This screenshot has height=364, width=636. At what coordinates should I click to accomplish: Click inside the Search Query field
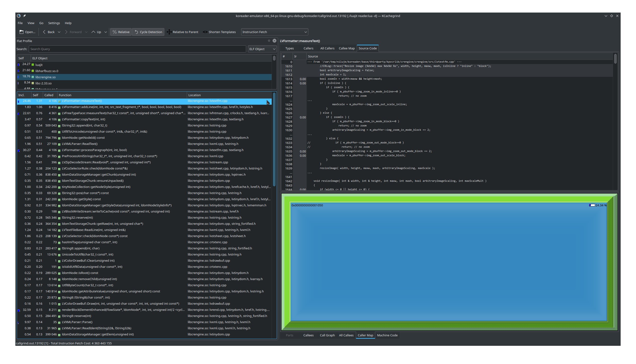click(138, 49)
